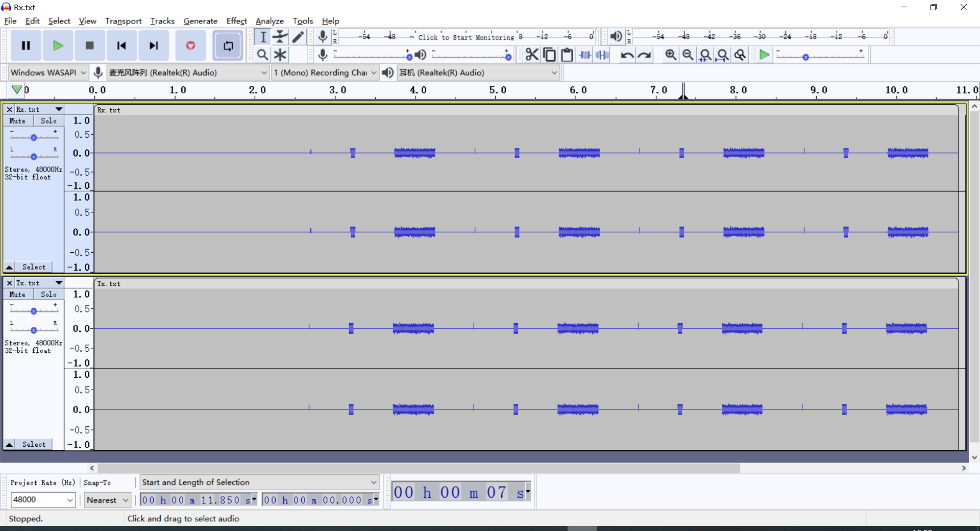Enable Solo on the Tx.txt track
This screenshot has width=980, height=531.
click(48, 294)
